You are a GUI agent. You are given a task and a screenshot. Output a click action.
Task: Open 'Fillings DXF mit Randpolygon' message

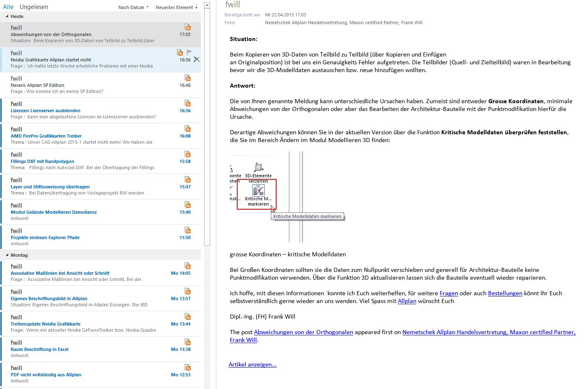pos(100,161)
